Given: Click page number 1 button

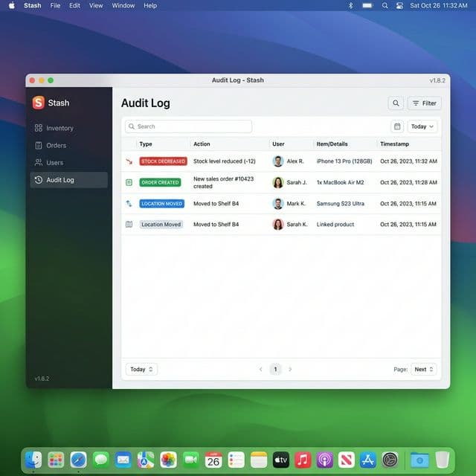Looking at the screenshot, I should 275,369.
